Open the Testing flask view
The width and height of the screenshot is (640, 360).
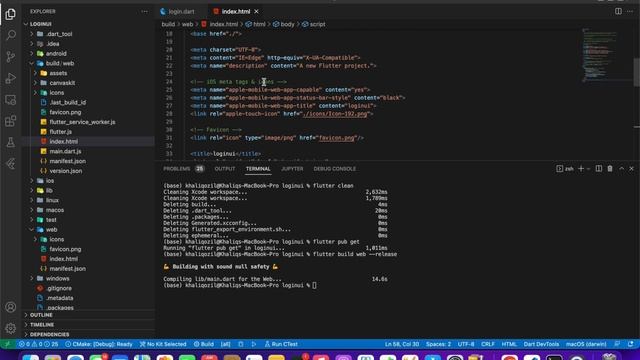(x=11, y=142)
